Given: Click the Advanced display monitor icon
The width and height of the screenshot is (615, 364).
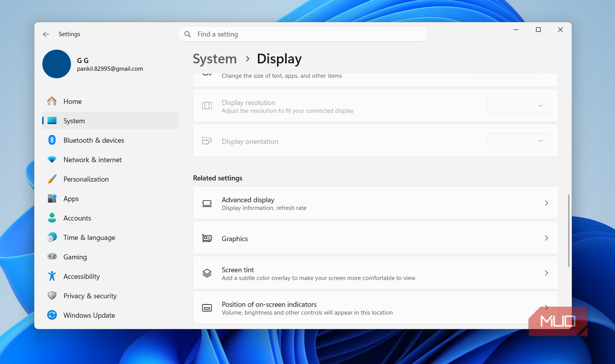Looking at the screenshot, I should point(207,203).
